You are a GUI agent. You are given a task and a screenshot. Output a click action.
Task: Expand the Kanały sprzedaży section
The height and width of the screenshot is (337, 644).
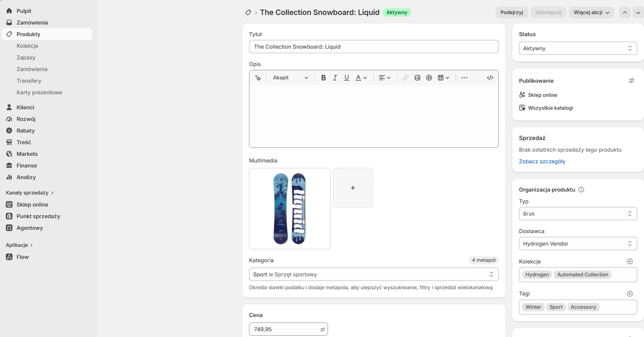tap(30, 193)
